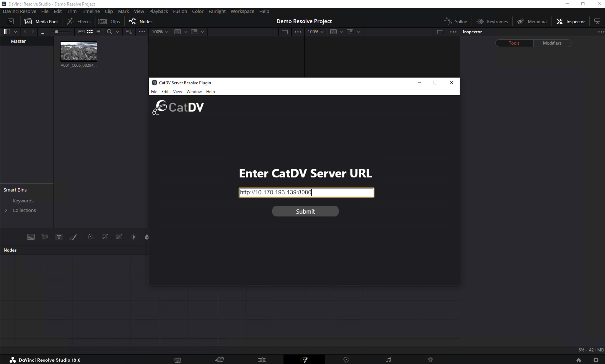Image resolution: width=605 pixels, height=364 pixels.
Task: Toggle the bin list sidebar icon
Action: [7, 32]
